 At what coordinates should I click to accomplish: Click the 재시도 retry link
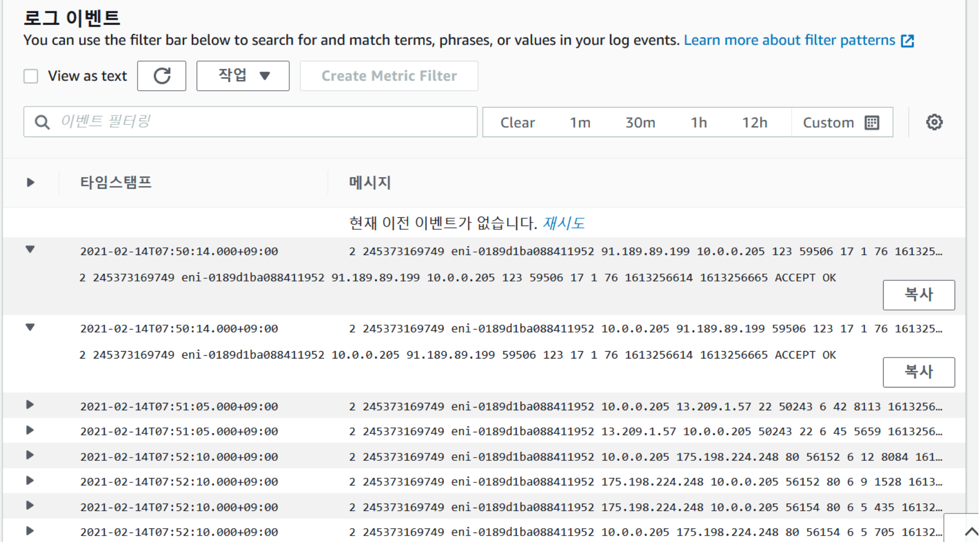(564, 223)
